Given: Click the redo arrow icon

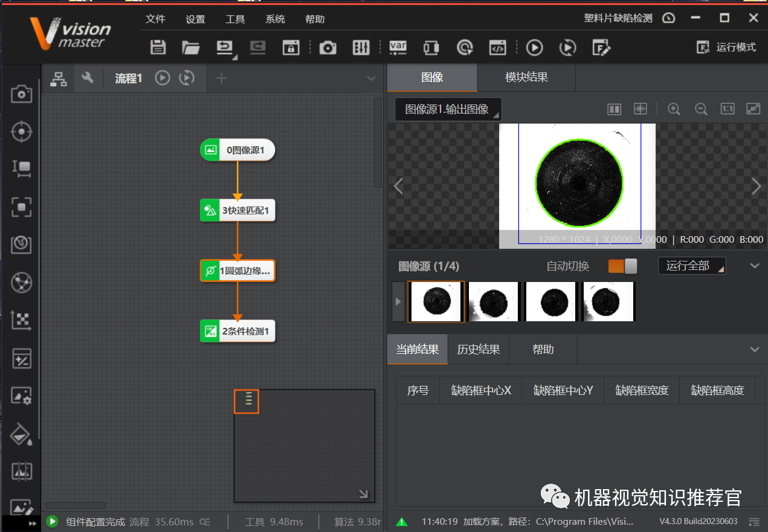Looking at the screenshot, I should click(x=257, y=47).
